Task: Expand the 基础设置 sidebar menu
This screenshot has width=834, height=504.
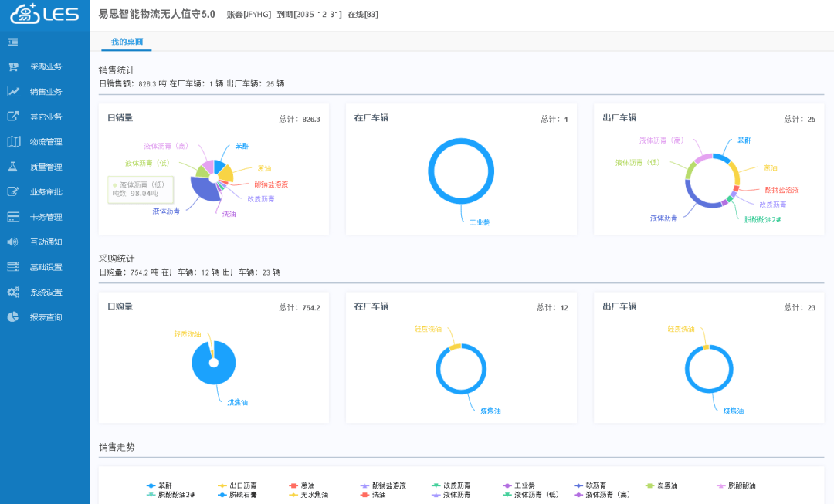Action: pyautogui.click(x=46, y=267)
